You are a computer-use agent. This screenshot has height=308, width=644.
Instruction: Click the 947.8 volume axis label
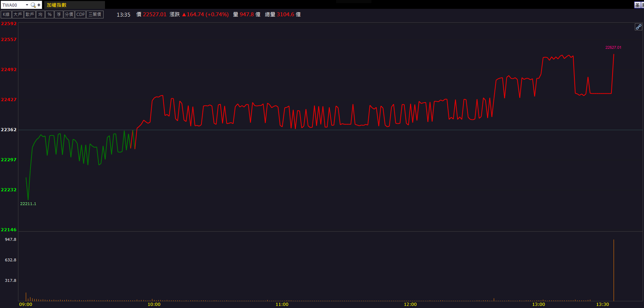tap(11, 239)
